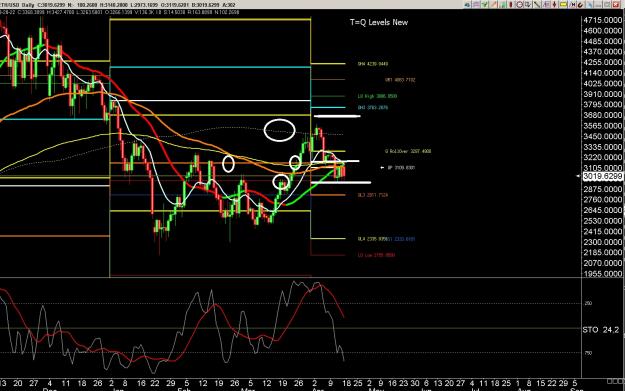The image size is (625, 391).
Task: Click the 1955.0000 price axis label
Action: click(602, 274)
